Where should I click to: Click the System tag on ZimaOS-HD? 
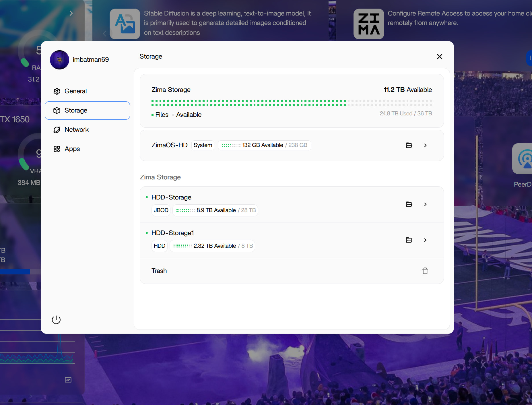(203, 145)
